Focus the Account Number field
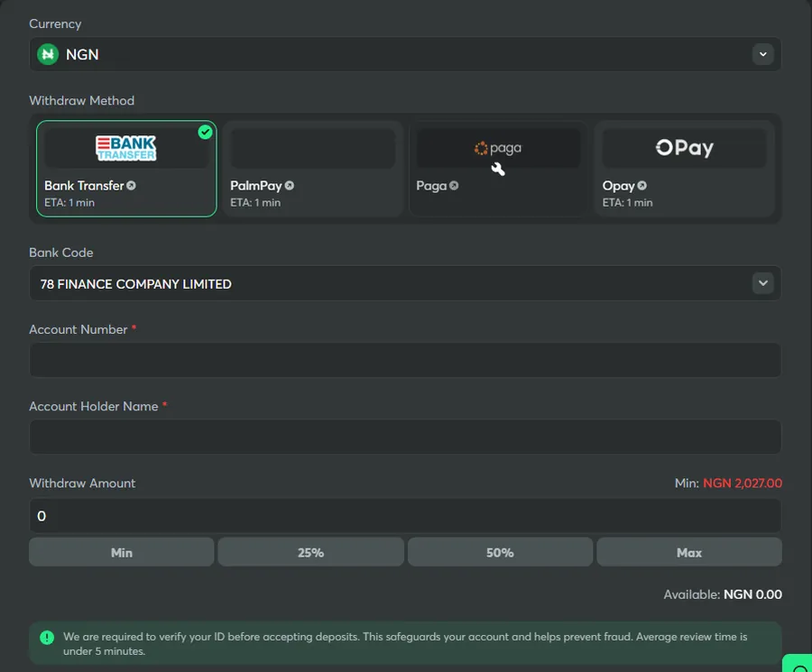 405,360
